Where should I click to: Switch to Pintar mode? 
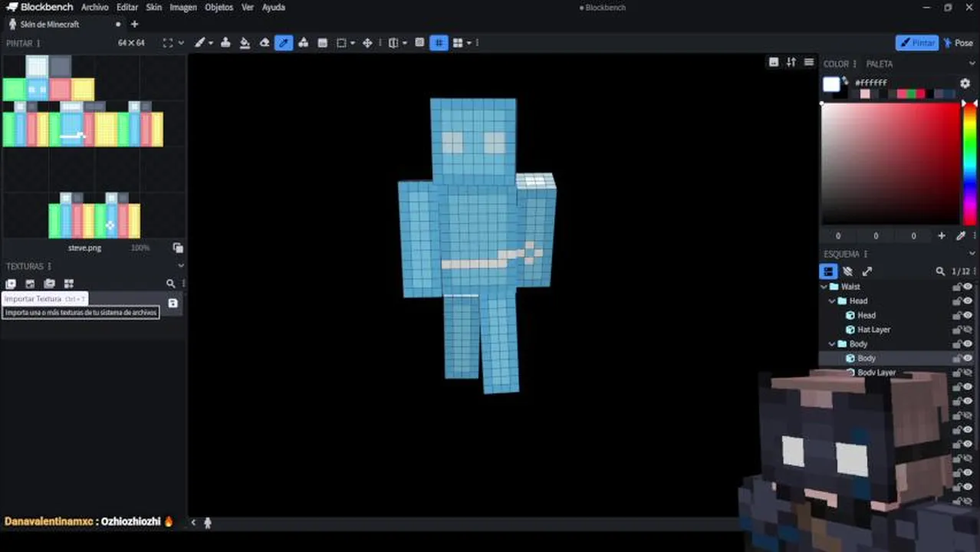917,43
